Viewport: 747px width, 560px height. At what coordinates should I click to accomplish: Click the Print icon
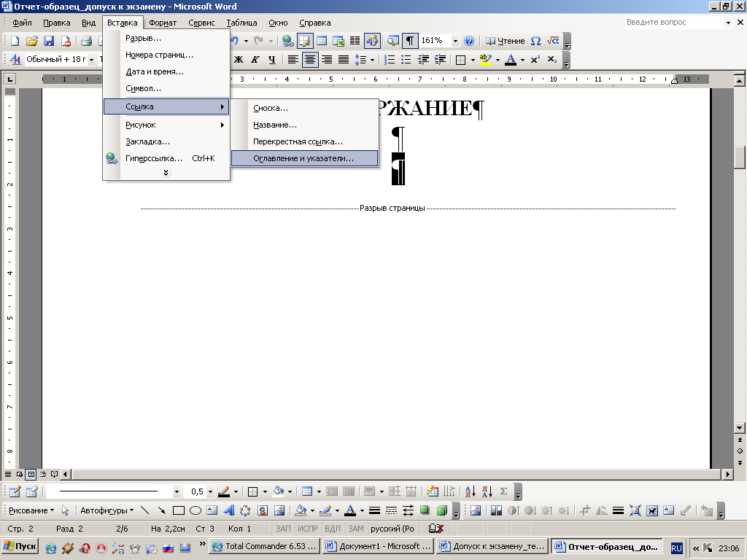pyautogui.click(x=86, y=41)
